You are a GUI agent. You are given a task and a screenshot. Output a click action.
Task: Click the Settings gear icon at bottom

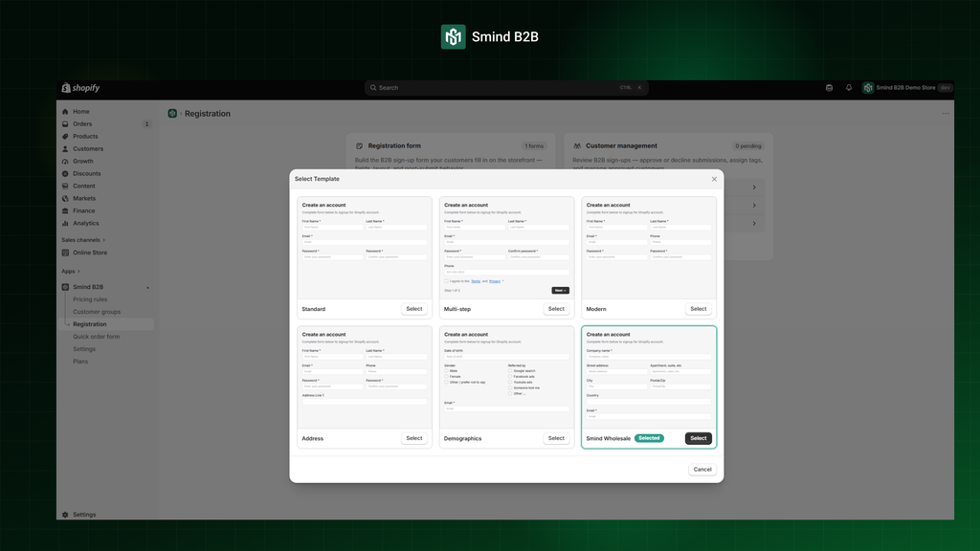pos(65,515)
